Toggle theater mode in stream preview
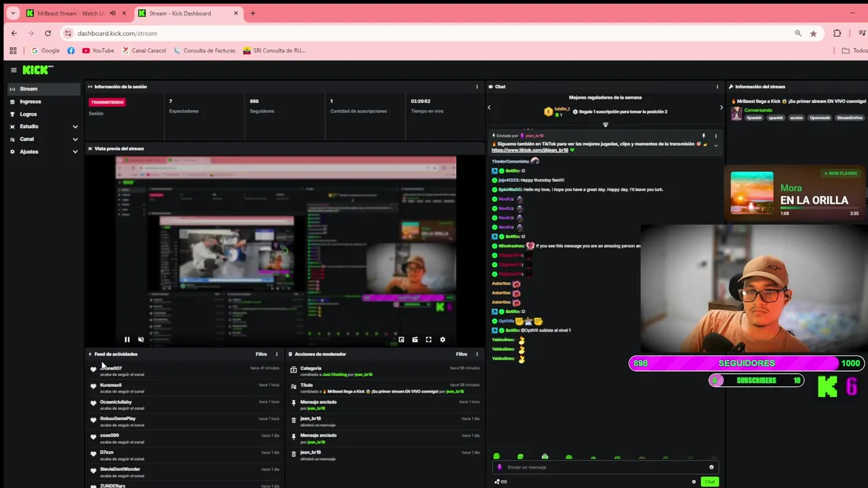 [415, 340]
